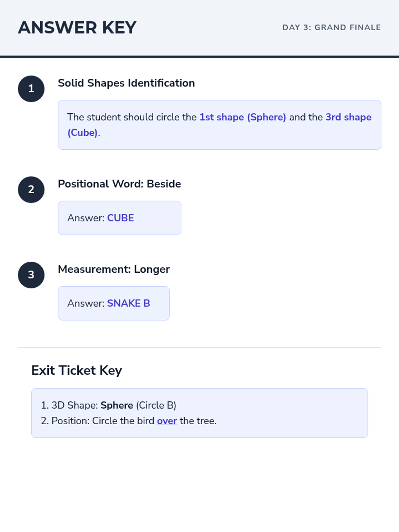This screenshot has width=399, height=532.
Task: Click the "Solid Shapes Identification" heading
Action: 126,83
